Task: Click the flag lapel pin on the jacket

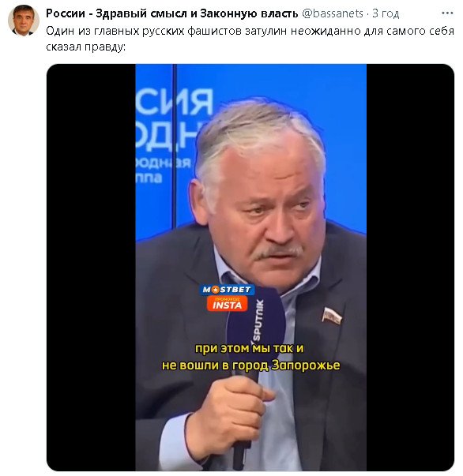Action: pos(332,317)
